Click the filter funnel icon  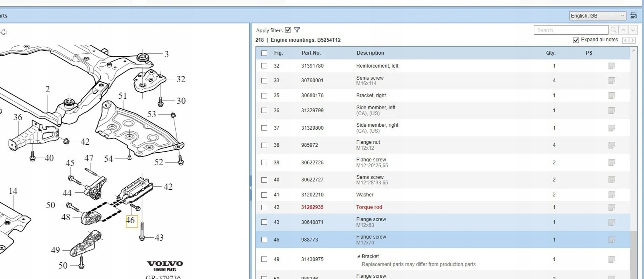tap(297, 30)
